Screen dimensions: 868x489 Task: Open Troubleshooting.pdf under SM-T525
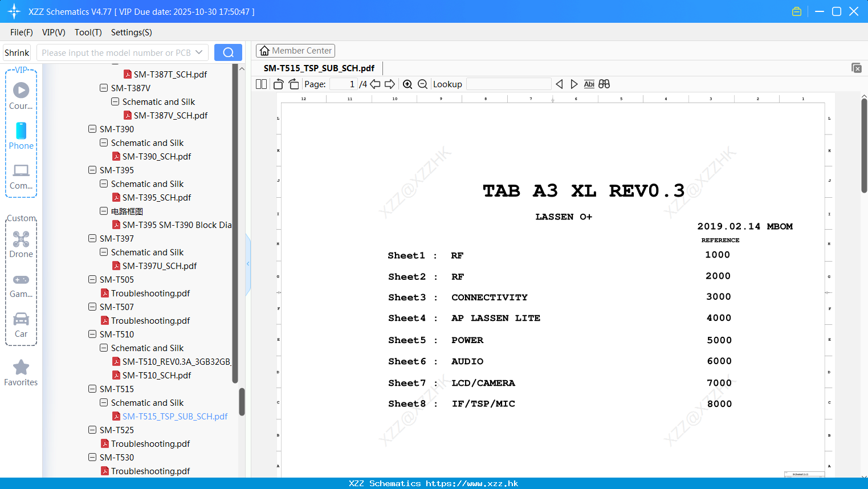pos(150,443)
